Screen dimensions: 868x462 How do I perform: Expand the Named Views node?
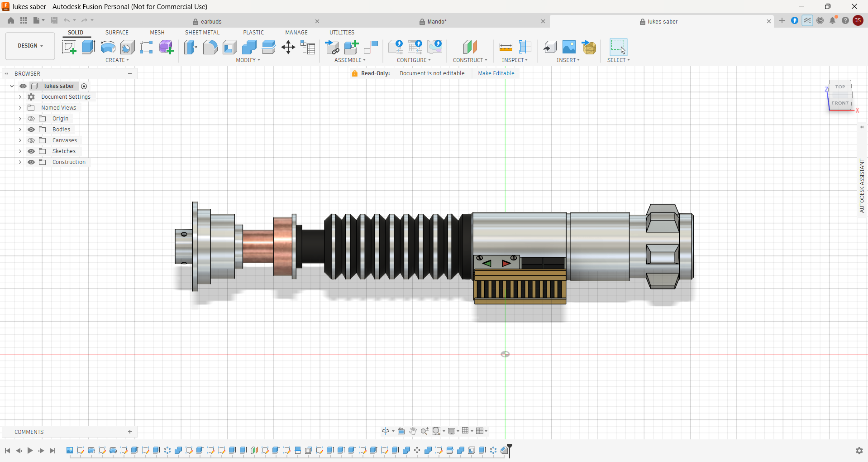coord(20,108)
